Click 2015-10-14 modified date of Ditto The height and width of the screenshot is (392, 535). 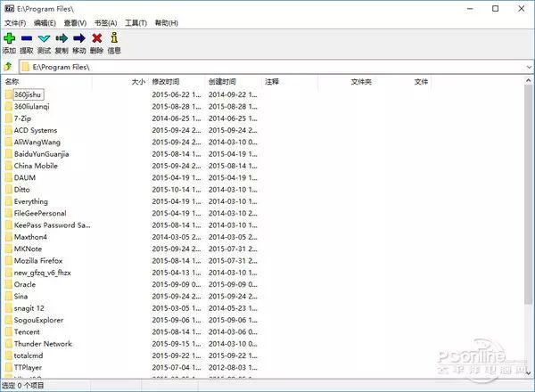pos(177,190)
